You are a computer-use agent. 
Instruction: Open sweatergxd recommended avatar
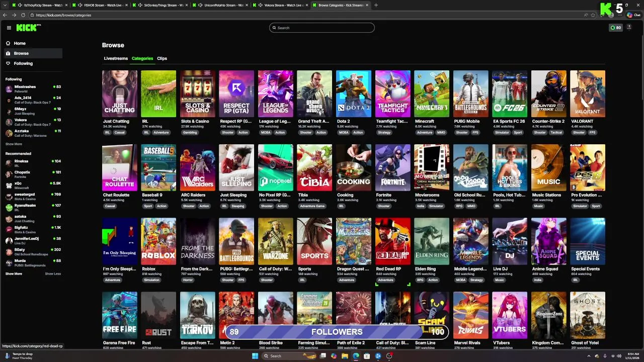click(9, 197)
